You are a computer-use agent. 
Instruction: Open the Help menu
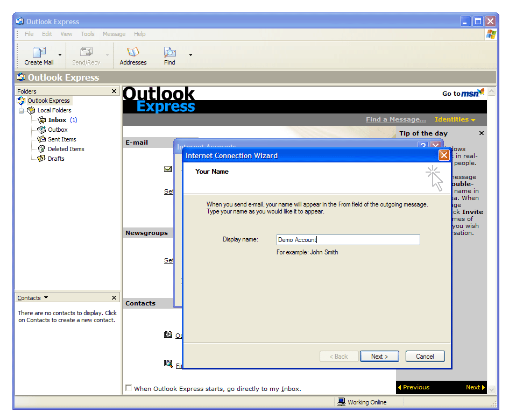point(140,34)
